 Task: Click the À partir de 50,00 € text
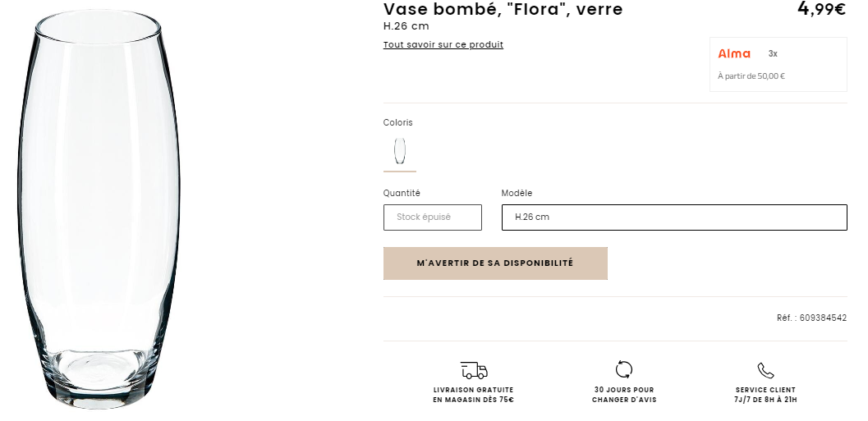tap(751, 76)
